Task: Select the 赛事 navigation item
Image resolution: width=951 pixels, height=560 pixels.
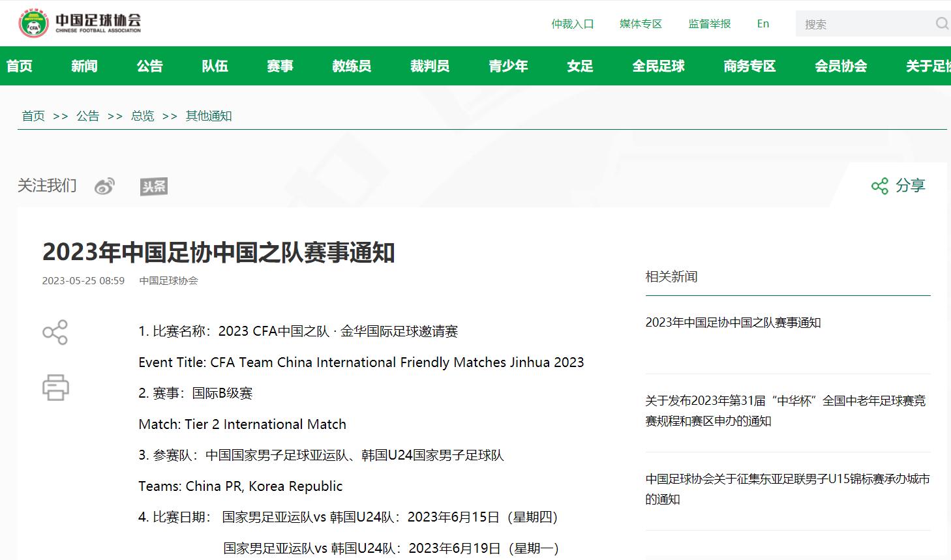Action: click(x=280, y=66)
